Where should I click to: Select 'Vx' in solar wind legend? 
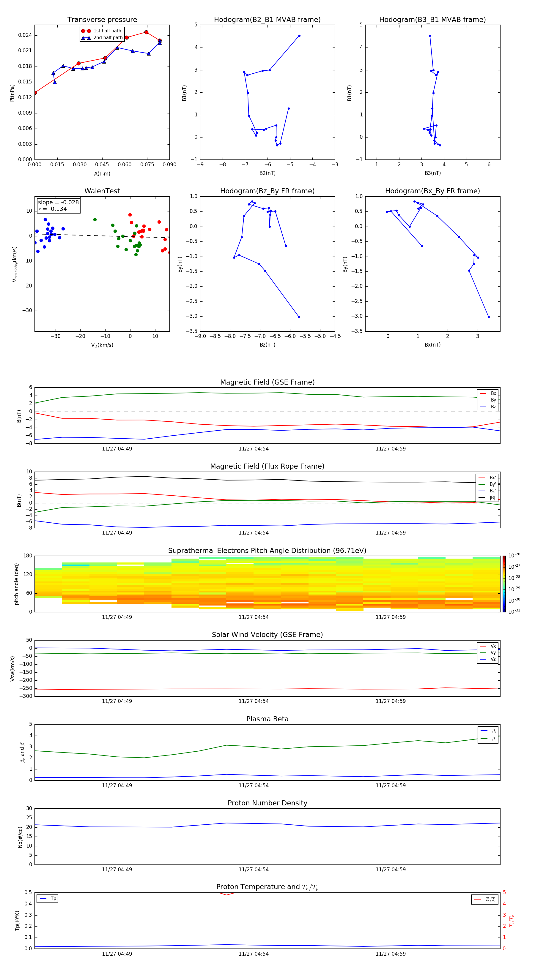(x=488, y=646)
